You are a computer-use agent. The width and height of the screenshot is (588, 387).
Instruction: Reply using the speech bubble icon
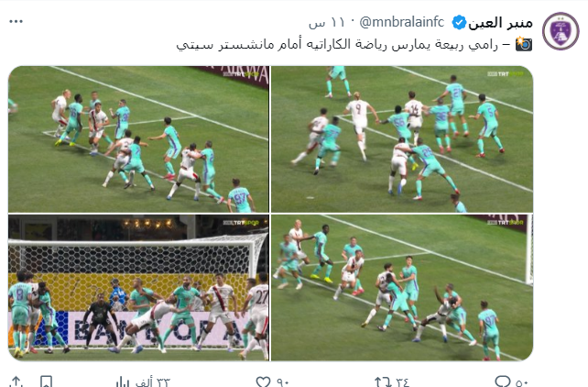(503, 381)
